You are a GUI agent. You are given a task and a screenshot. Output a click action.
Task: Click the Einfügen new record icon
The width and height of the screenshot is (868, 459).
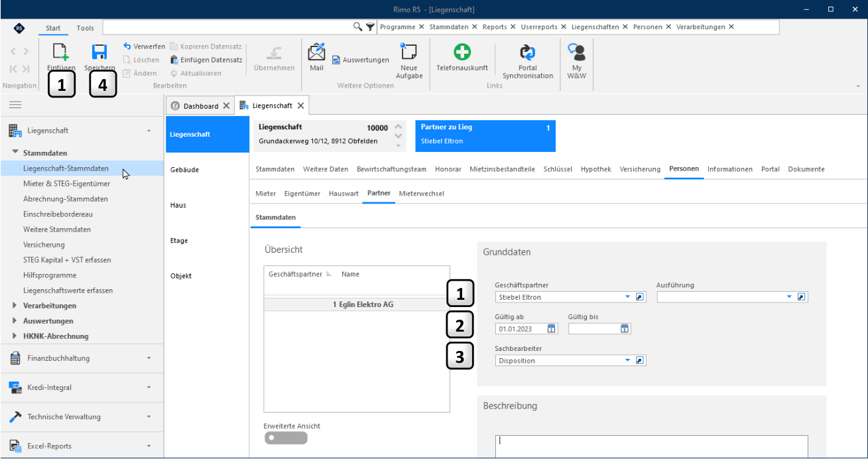click(61, 53)
